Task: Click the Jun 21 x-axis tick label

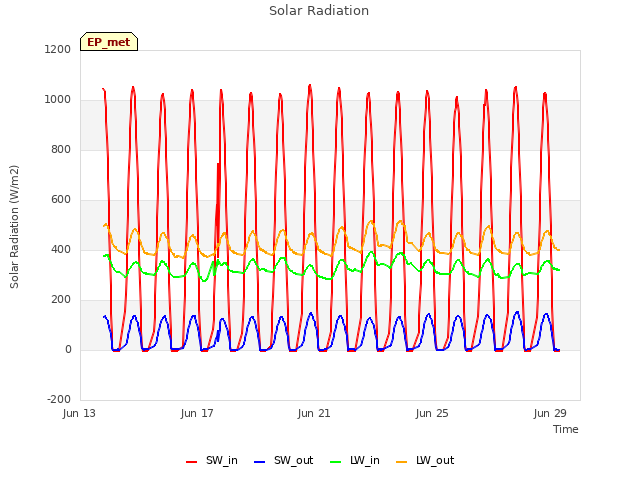Action: 314,413
